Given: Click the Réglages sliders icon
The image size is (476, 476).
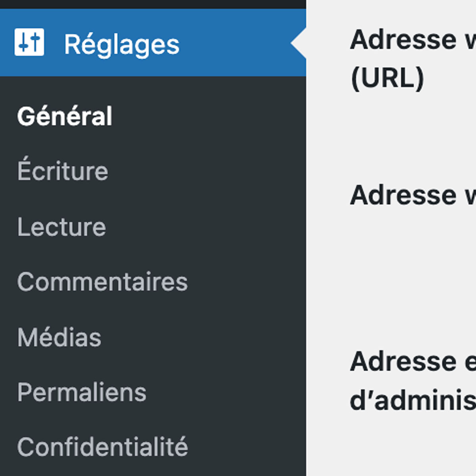Looking at the screenshot, I should 29,42.
